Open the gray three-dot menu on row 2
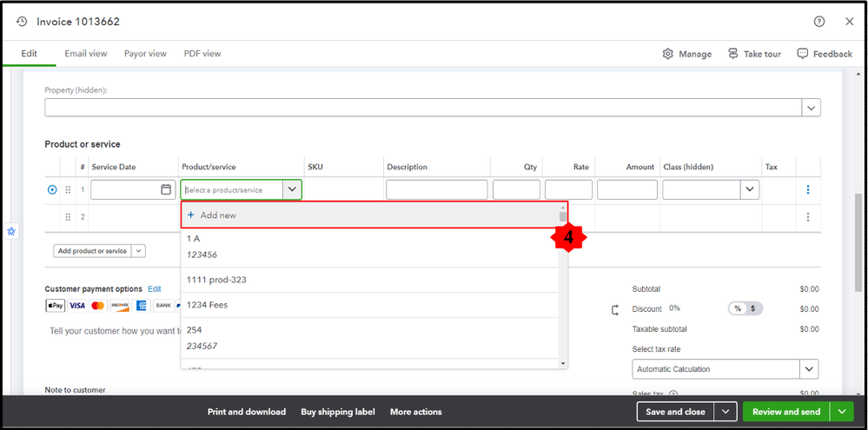The width and height of the screenshot is (868, 430). (808, 217)
